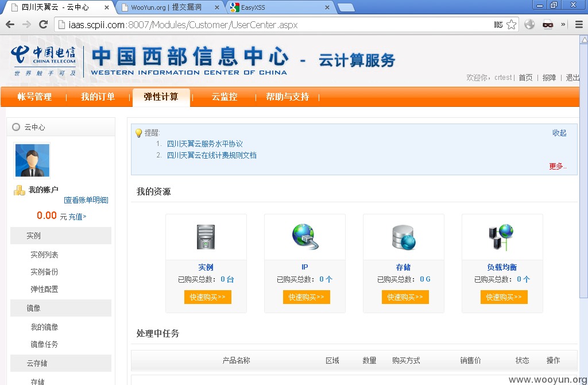Open the globe extension icon
The height and width of the screenshot is (385, 588).
click(x=529, y=25)
